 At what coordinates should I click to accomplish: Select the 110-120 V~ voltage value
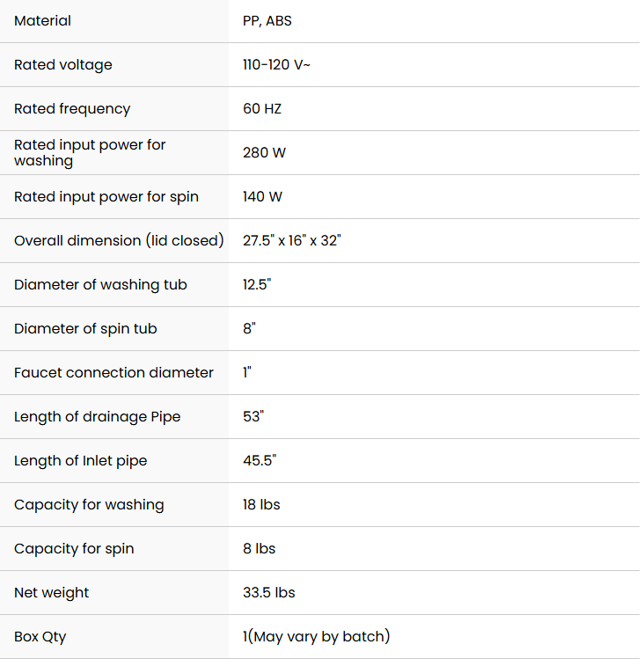pos(276,64)
